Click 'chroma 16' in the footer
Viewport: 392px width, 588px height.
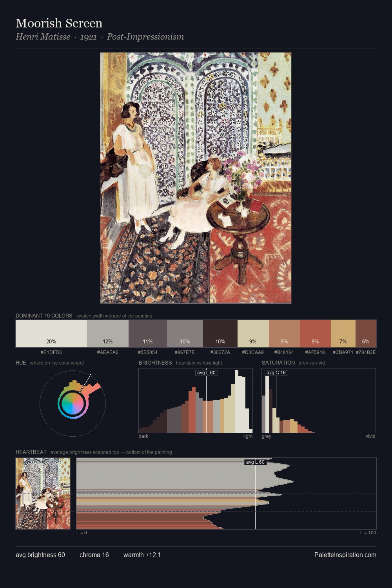point(94,555)
